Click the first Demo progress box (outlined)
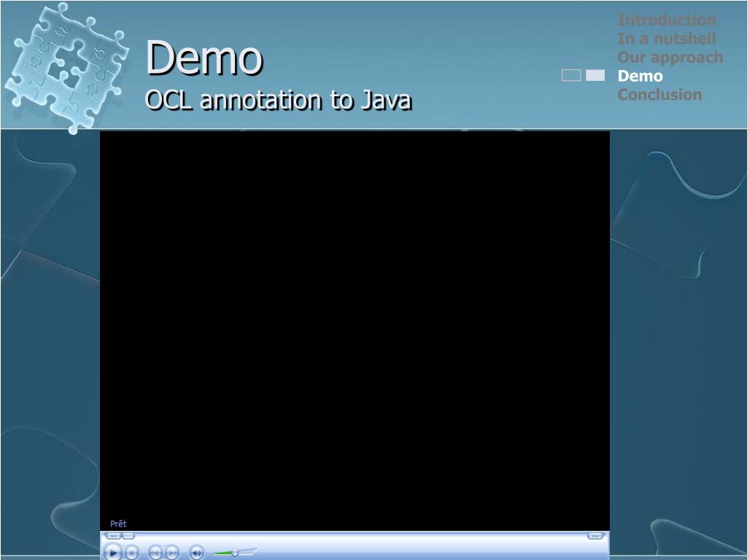This screenshot has height=560, width=747. pyautogui.click(x=571, y=75)
